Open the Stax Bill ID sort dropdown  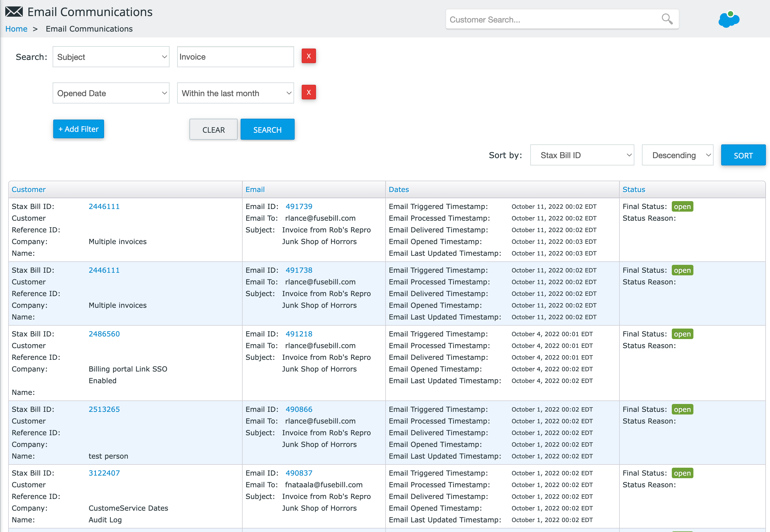(x=582, y=155)
